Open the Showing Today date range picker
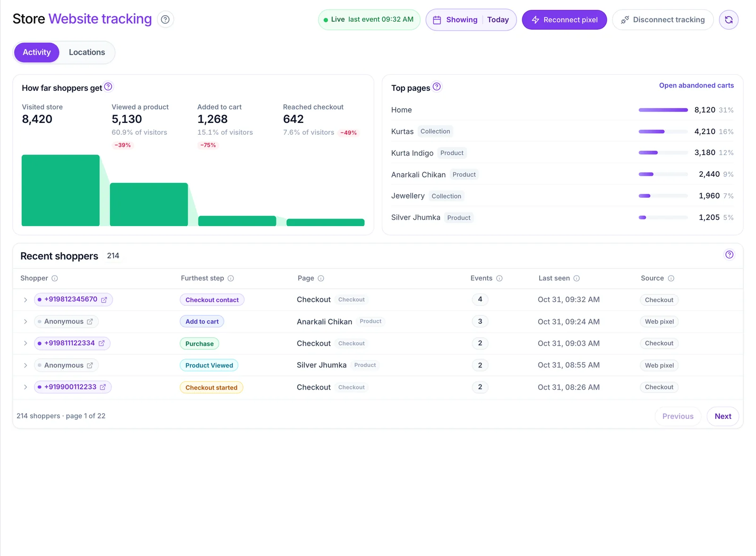Image resolution: width=756 pixels, height=556 pixels. click(x=471, y=20)
